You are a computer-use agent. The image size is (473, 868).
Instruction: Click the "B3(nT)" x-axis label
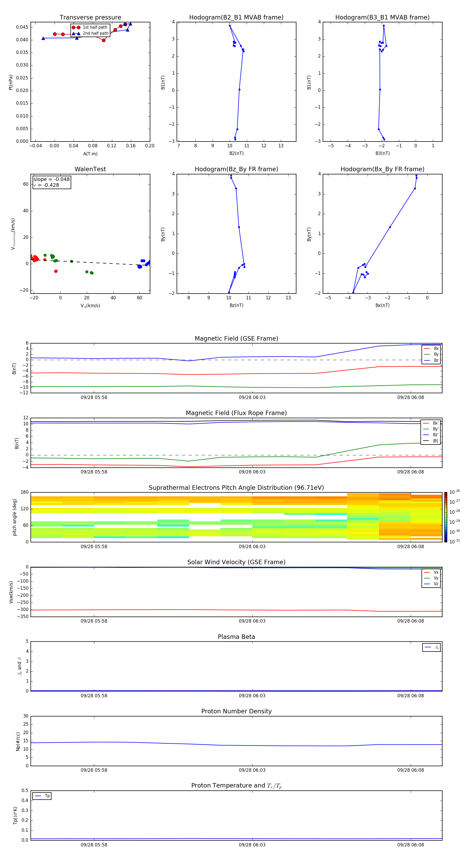tap(382, 153)
